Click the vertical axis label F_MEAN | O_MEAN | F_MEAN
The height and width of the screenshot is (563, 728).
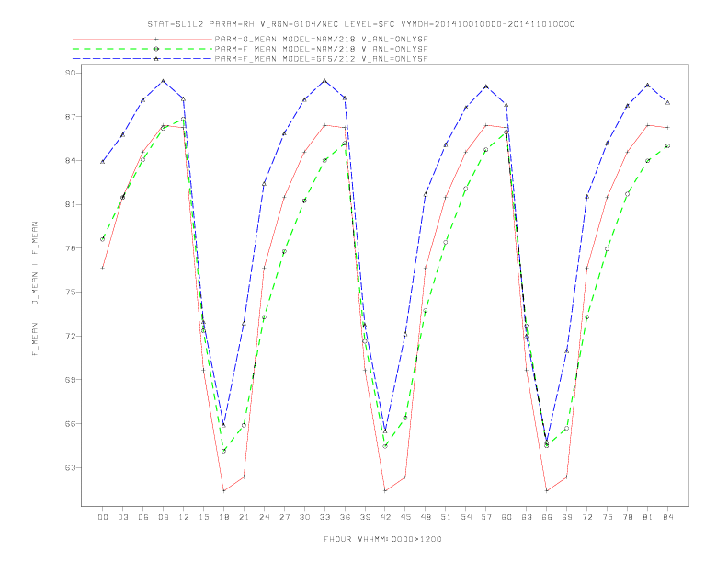[x=35, y=289]
